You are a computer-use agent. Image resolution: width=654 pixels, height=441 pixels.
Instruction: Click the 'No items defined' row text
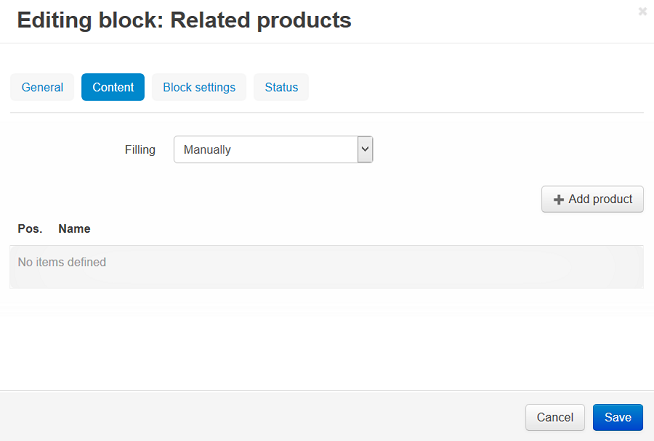pyautogui.click(x=62, y=262)
